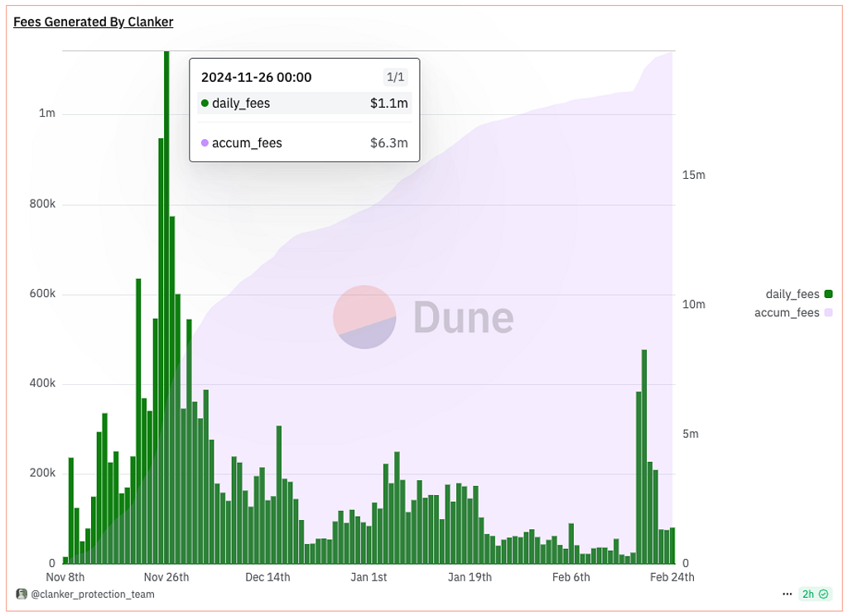Open the Fees Generated By Clanker title link
The image size is (848, 616).
pyautogui.click(x=93, y=22)
